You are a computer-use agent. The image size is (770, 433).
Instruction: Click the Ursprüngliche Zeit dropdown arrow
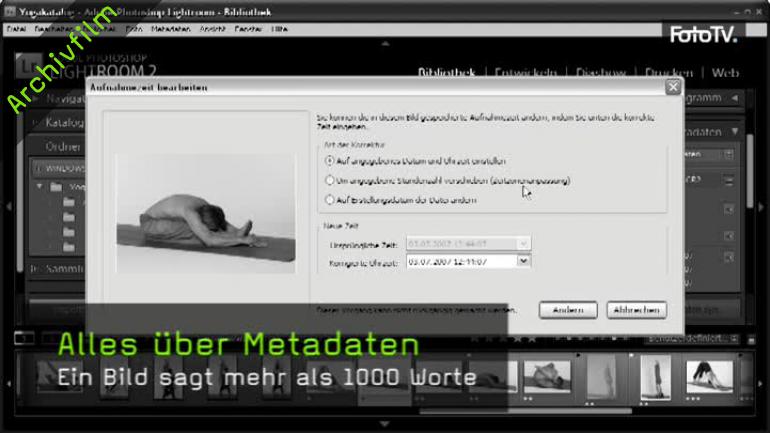coord(523,244)
